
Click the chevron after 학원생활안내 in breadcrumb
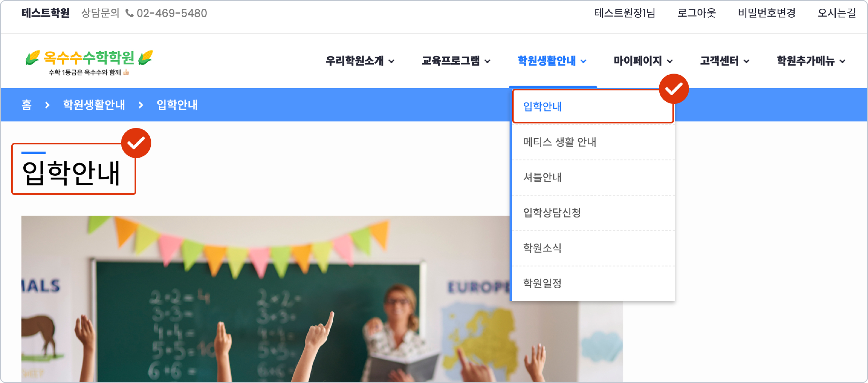click(x=141, y=105)
